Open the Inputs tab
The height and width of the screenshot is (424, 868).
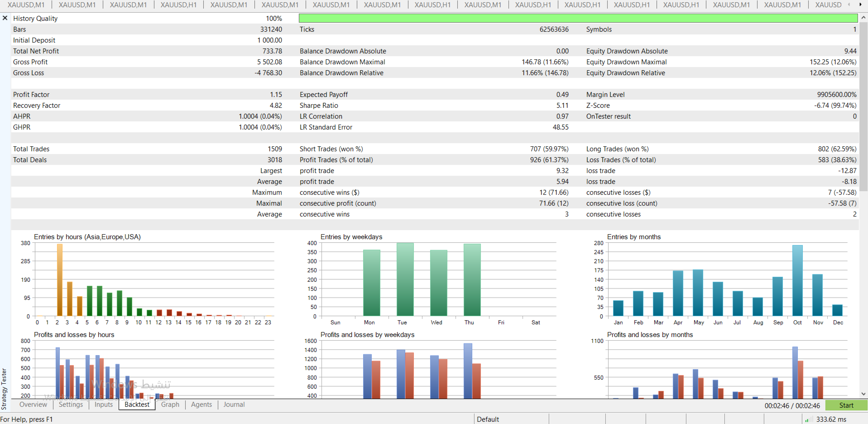(x=104, y=405)
